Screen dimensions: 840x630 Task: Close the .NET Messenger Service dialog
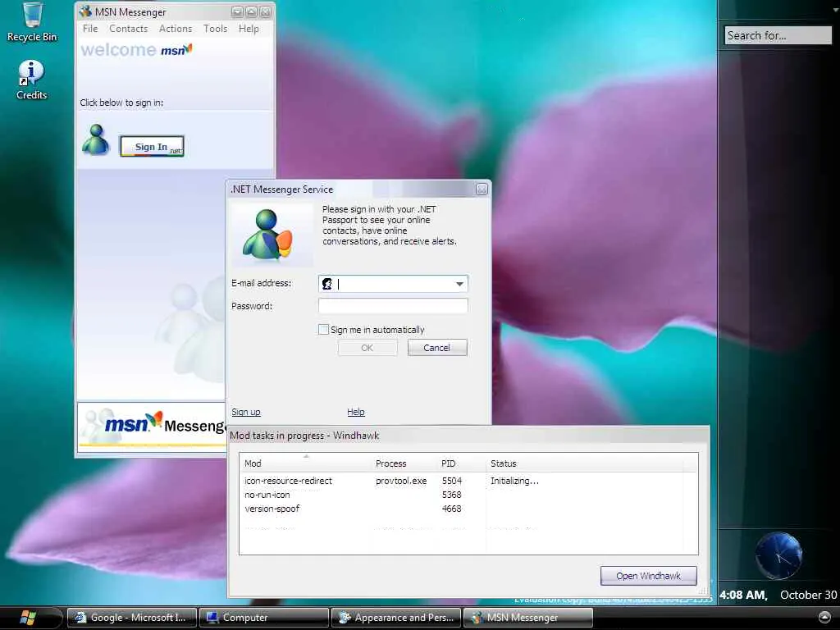coord(482,189)
